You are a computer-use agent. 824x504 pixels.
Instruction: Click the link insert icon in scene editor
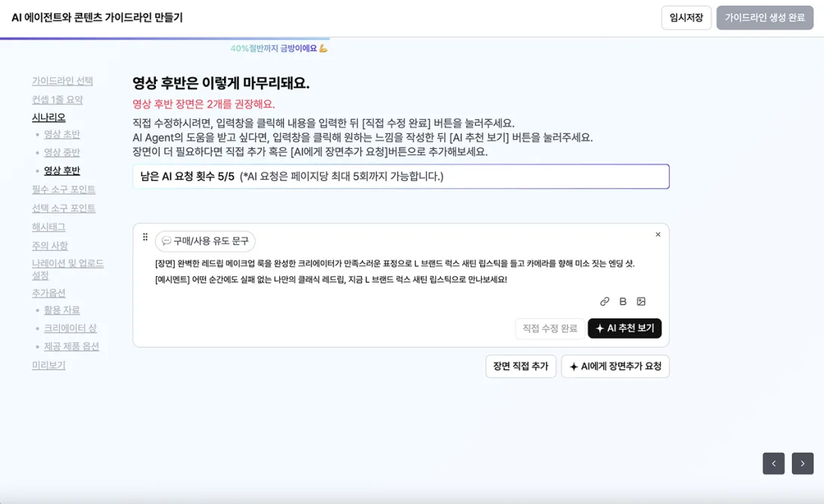point(605,301)
